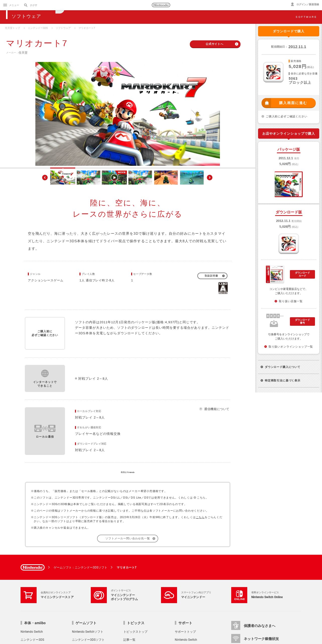Image resolution: width=322 pixels, height=644 pixels.
Task: Click 通信機能について link
Action: click(216, 409)
